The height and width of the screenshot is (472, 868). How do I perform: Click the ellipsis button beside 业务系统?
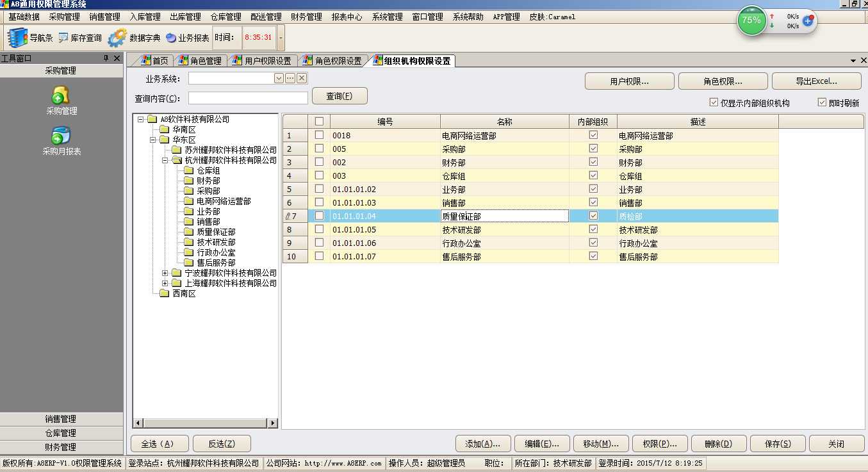[x=290, y=78]
